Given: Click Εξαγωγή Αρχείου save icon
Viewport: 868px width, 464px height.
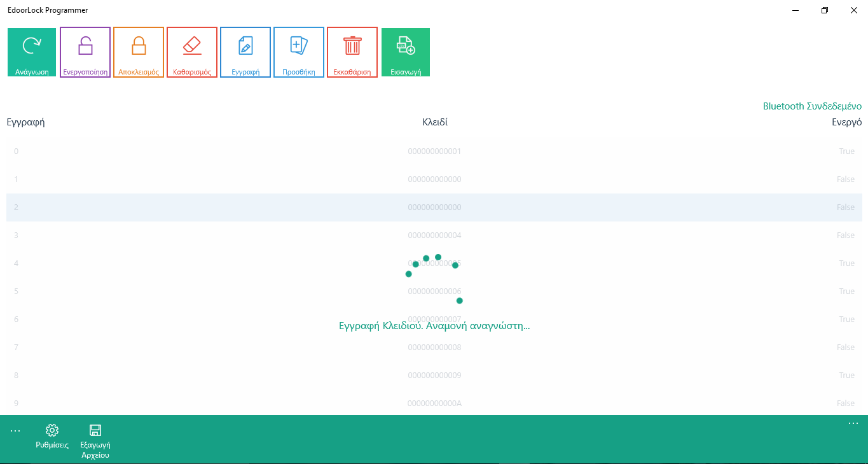Looking at the screenshot, I should point(95,440).
